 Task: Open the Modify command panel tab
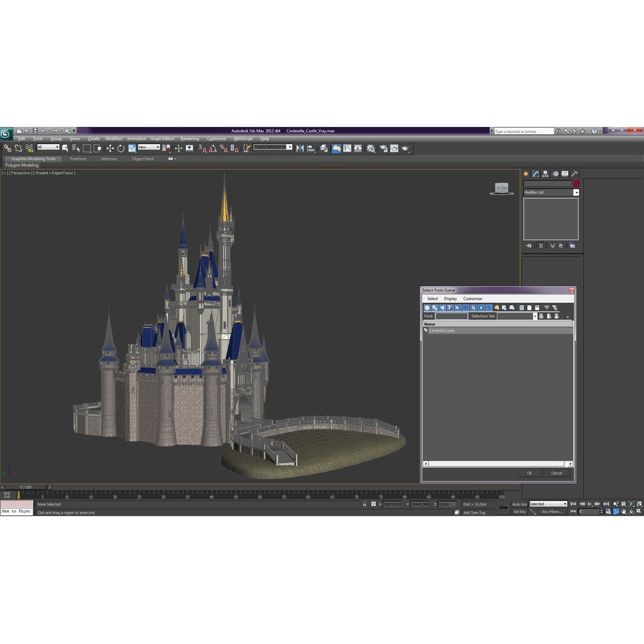click(x=535, y=174)
